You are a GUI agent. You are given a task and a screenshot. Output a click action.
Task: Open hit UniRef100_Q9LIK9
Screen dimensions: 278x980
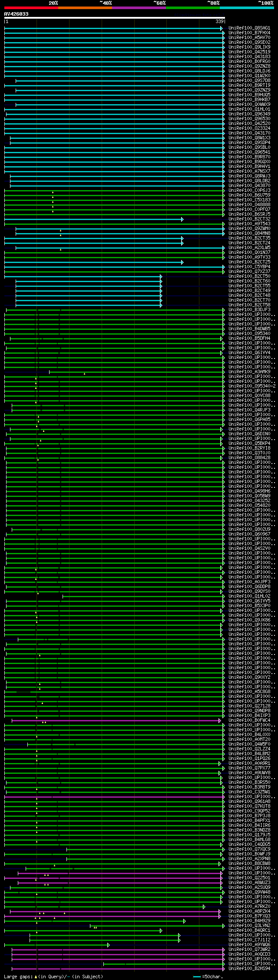249,47
